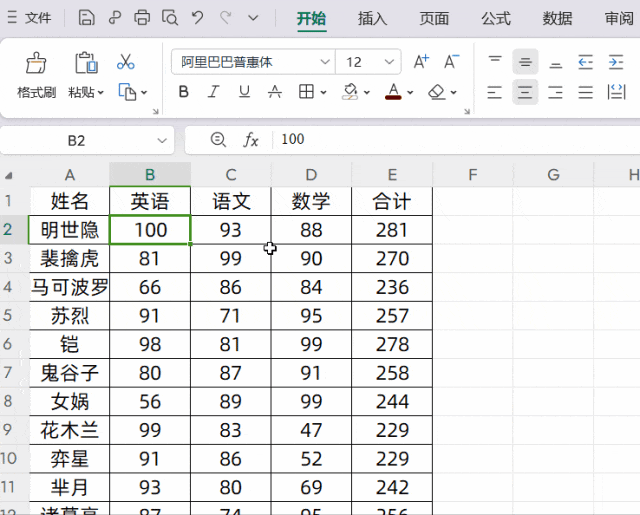
Task: Click the Save icon in quick access bar
Action: (87, 18)
